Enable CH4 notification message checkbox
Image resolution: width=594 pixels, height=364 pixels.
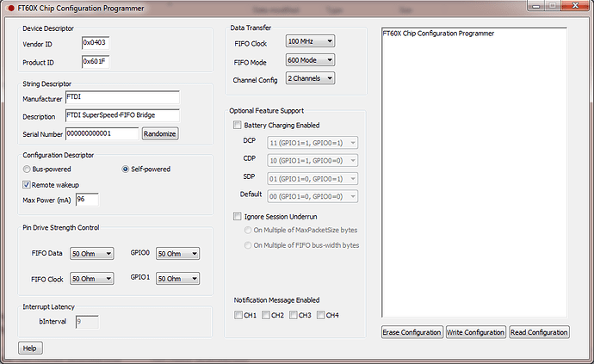pyautogui.click(x=321, y=315)
